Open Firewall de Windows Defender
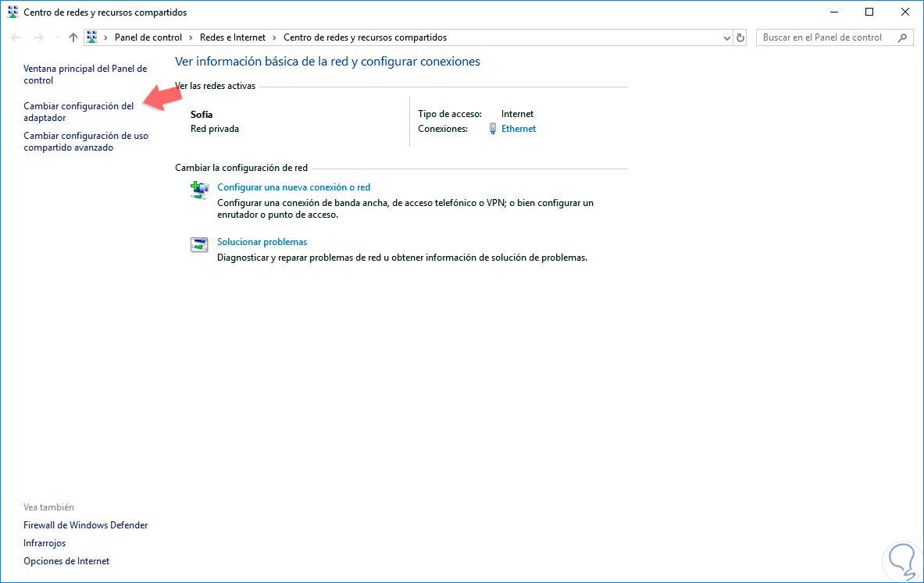924x583 pixels. coord(85,524)
